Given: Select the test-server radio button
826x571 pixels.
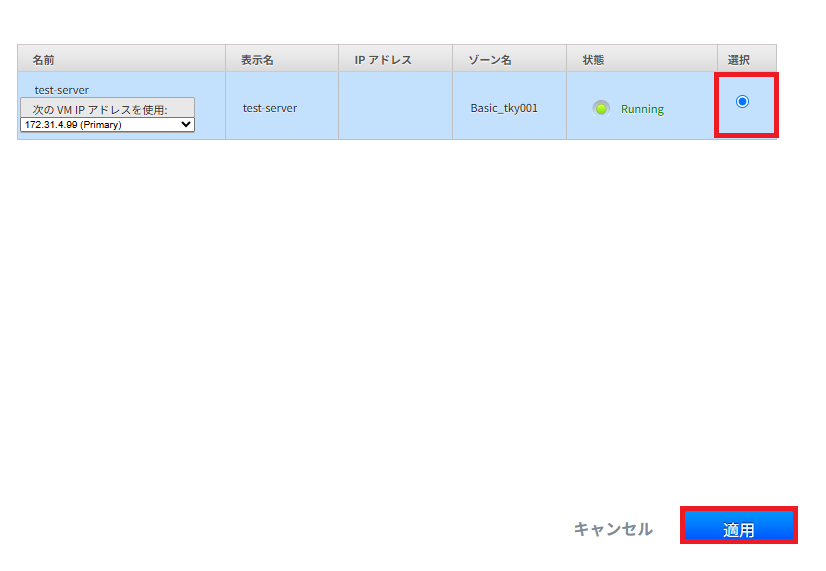Looking at the screenshot, I should [742, 101].
